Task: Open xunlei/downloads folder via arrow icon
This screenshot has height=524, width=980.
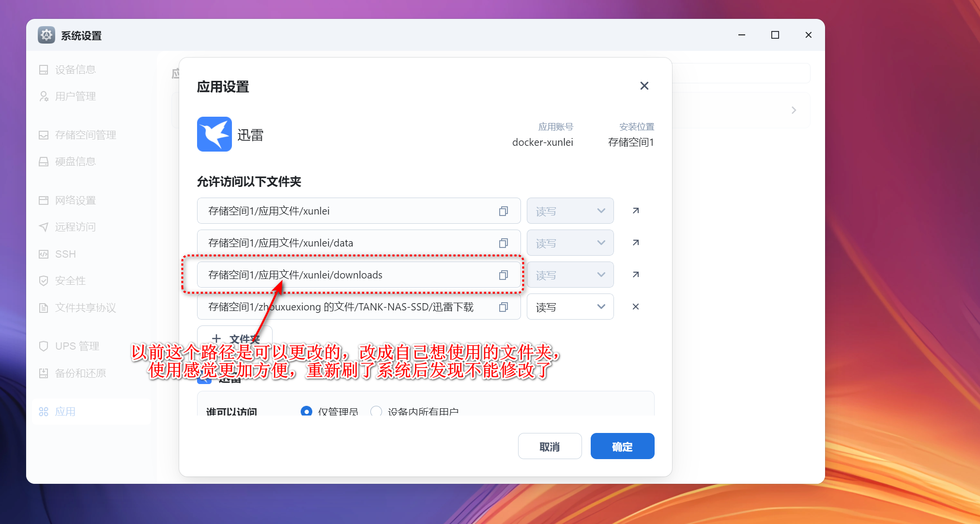Action: click(x=636, y=275)
